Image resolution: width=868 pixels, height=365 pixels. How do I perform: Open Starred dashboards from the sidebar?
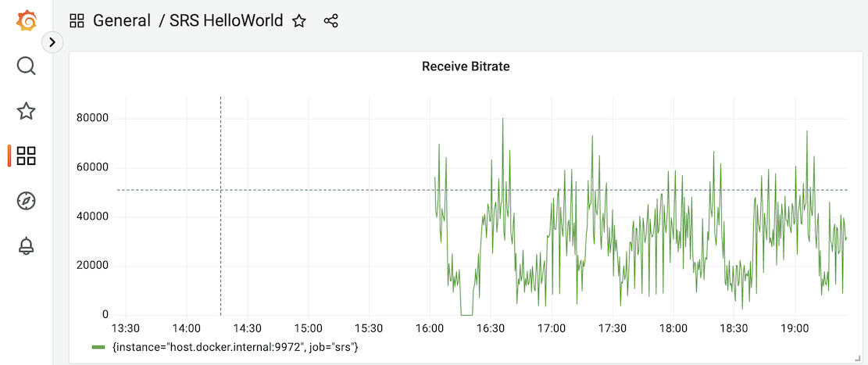coord(26,111)
